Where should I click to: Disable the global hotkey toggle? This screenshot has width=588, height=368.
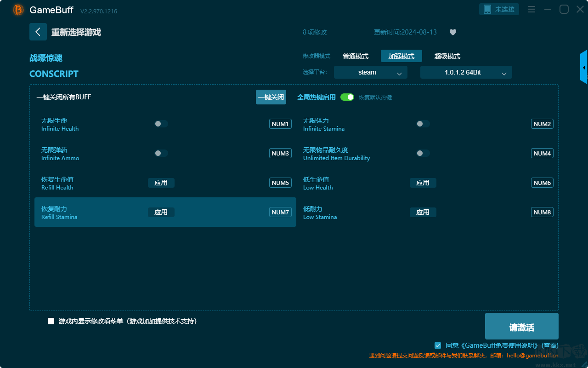click(x=347, y=97)
